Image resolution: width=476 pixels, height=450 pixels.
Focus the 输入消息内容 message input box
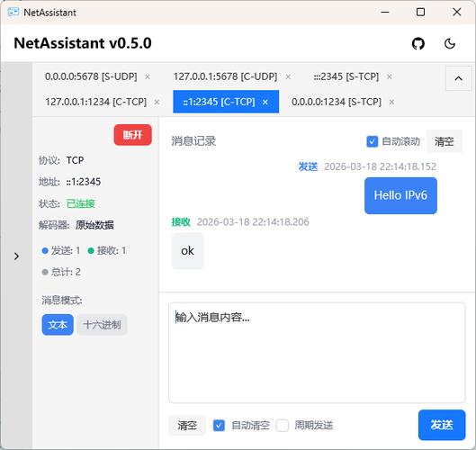click(317, 353)
